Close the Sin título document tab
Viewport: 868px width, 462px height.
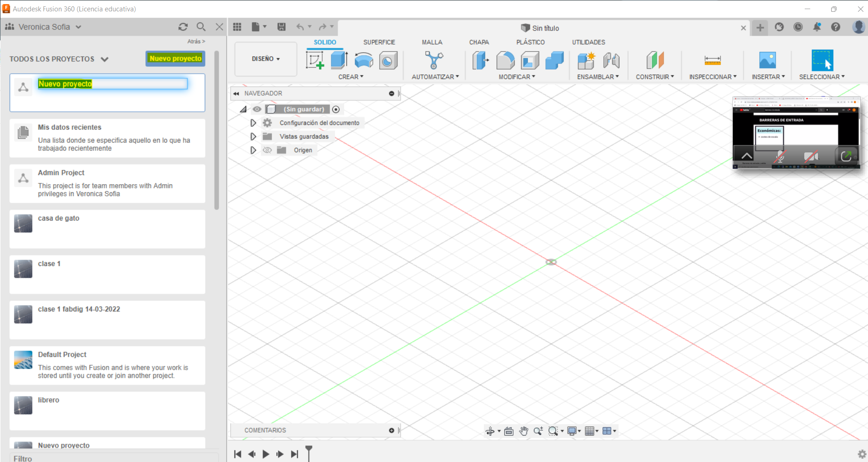743,28
